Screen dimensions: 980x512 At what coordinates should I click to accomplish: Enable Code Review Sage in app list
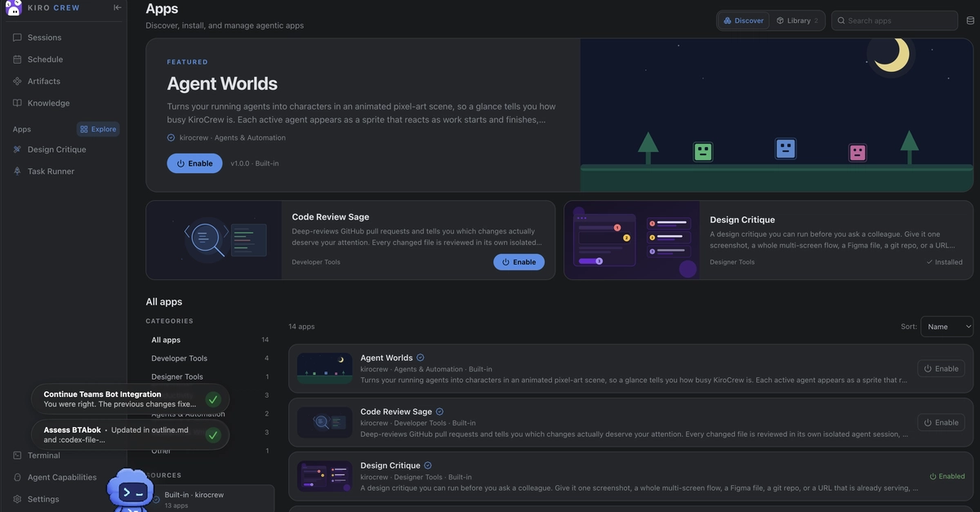click(941, 422)
